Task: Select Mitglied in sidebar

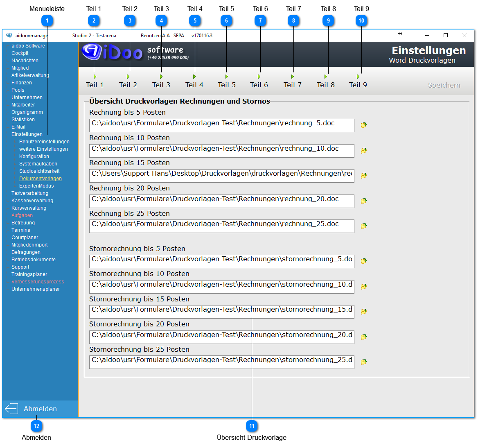Action: tap(20, 68)
